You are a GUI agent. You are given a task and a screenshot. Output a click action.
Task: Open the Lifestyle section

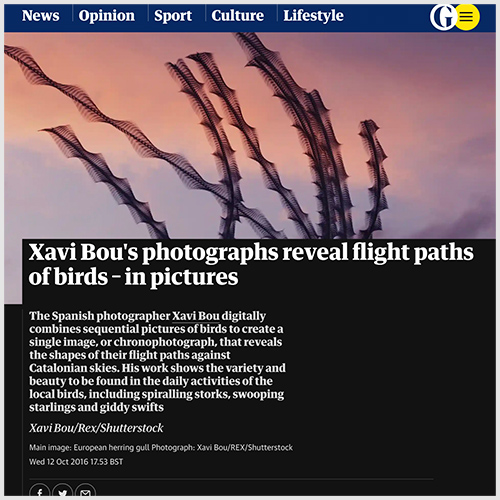coord(313,16)
